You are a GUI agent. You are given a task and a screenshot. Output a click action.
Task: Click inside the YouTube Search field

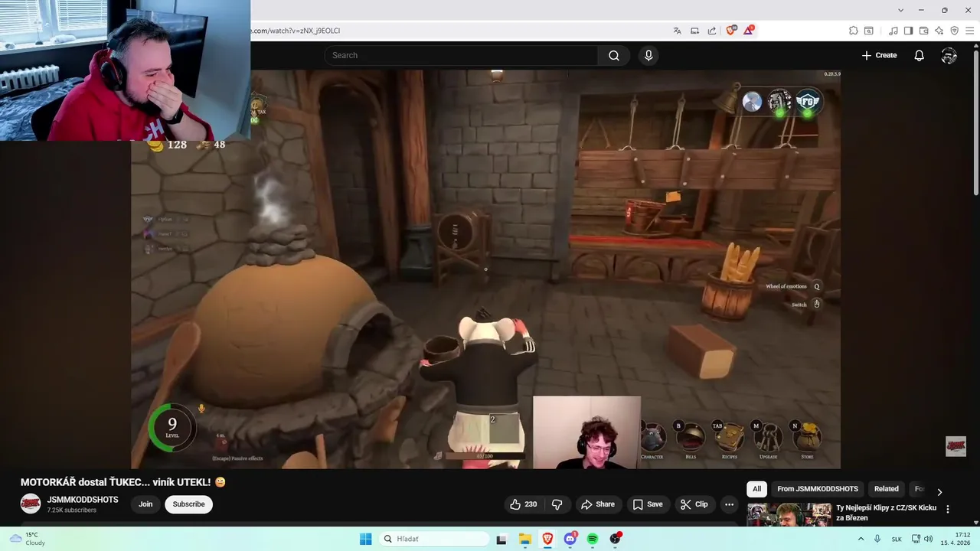461,55
